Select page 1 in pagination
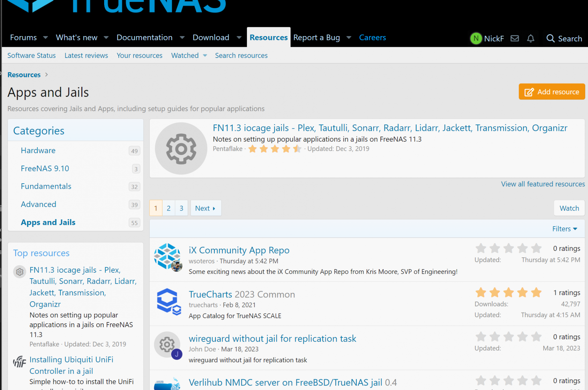588x390 pixels. click(156, 208)
